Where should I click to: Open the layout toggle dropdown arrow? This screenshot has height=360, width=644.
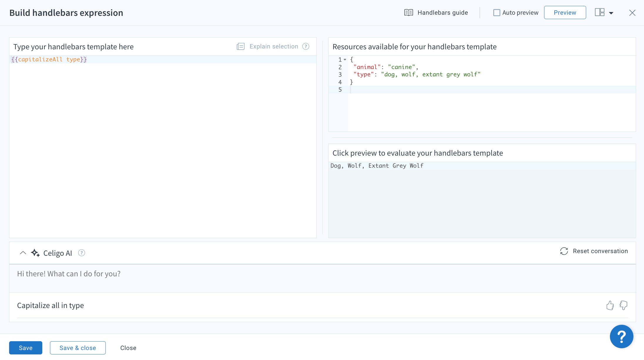coord(611,13)
